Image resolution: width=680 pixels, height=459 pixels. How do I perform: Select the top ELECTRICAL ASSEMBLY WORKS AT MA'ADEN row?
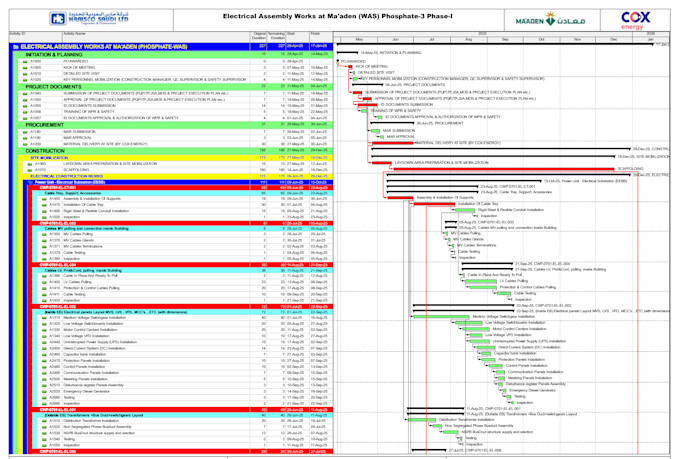[x=171, y=46]
